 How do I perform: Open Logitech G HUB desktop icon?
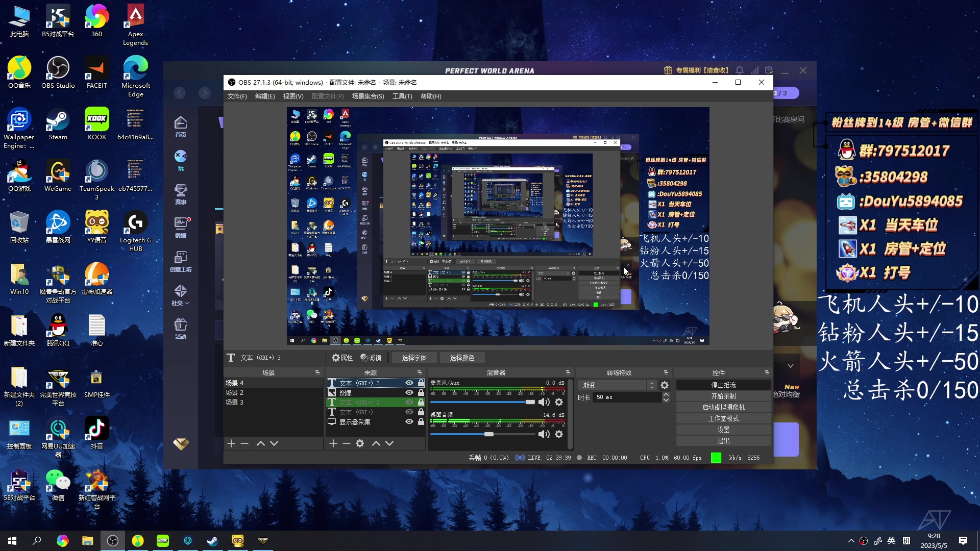point(135,231)
